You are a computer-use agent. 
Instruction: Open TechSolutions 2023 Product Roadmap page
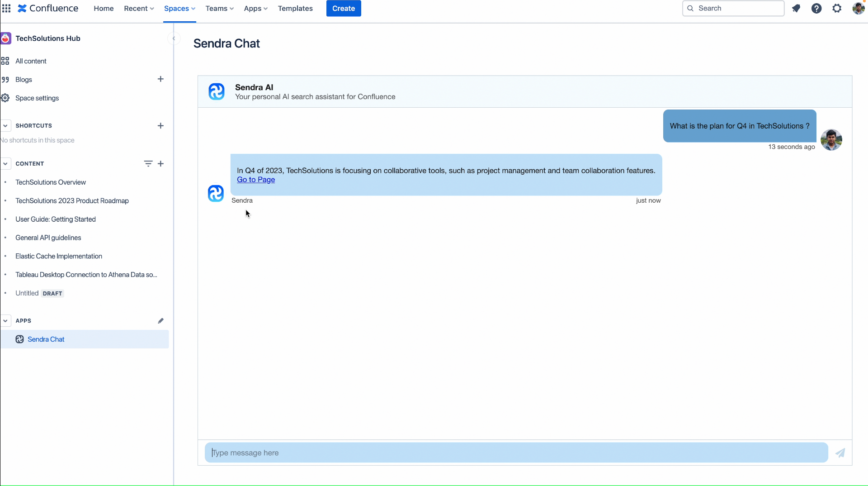[72, 201]
